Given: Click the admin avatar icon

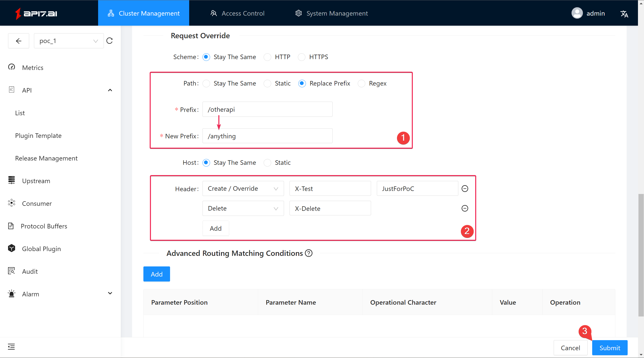Looking at the screenshot, I should click(577, 13).
